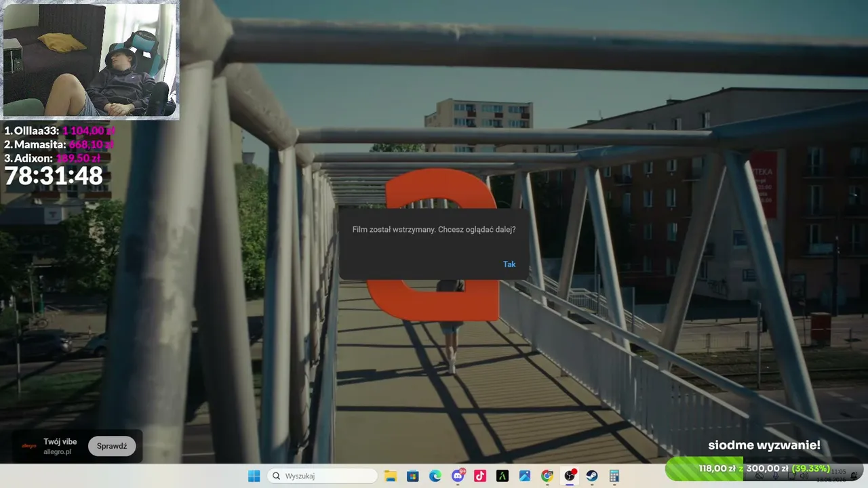Switch to Google Chrome on the taskbar
The image size is (868, 488).
click(547, 476)
